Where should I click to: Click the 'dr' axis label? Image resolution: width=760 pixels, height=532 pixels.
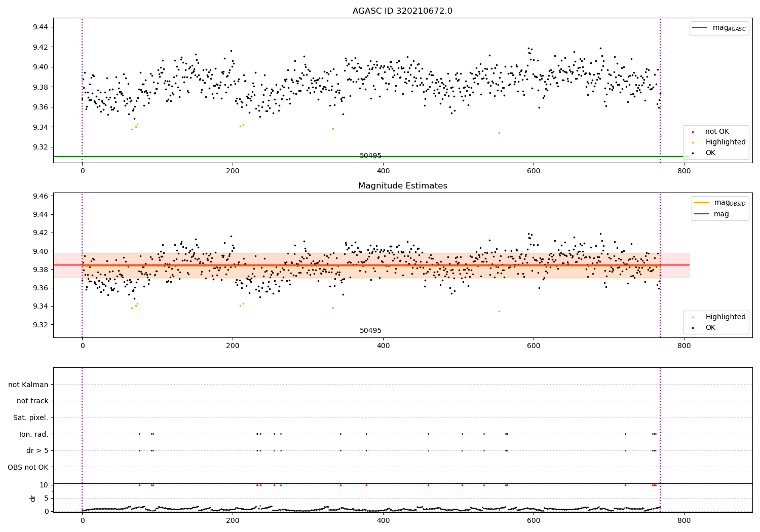pyautogui.click(x=33, y=498)
